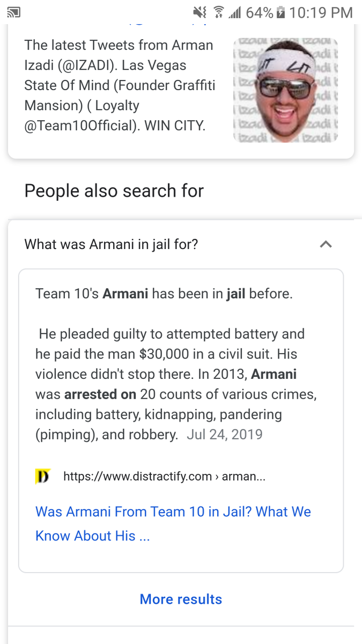Viewport: 362px width, 644px height.
Task: Tap the muted vibrate icon in status bar
Action: click(x=200, y=12)
